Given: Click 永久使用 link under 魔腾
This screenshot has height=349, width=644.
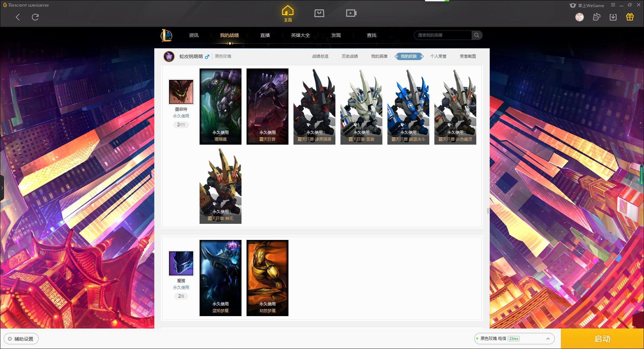Looking at the screenshot, I should [181, 288].
